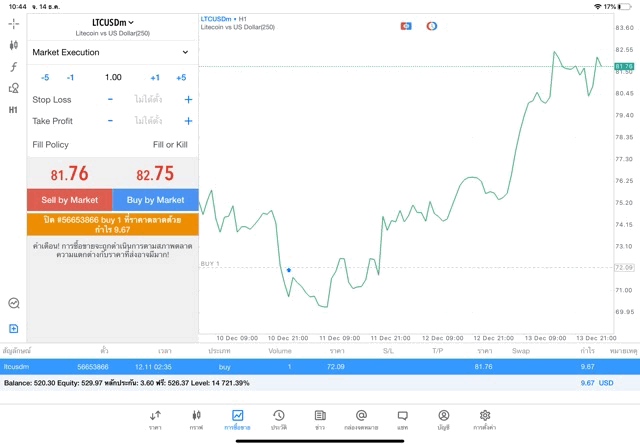Tap the Take Profit value field

[149, 121]
